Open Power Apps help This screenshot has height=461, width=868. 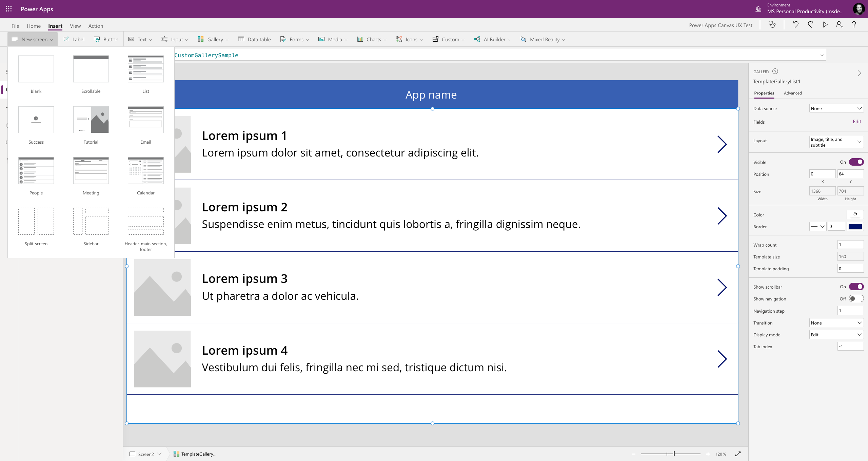click(854, 24)
